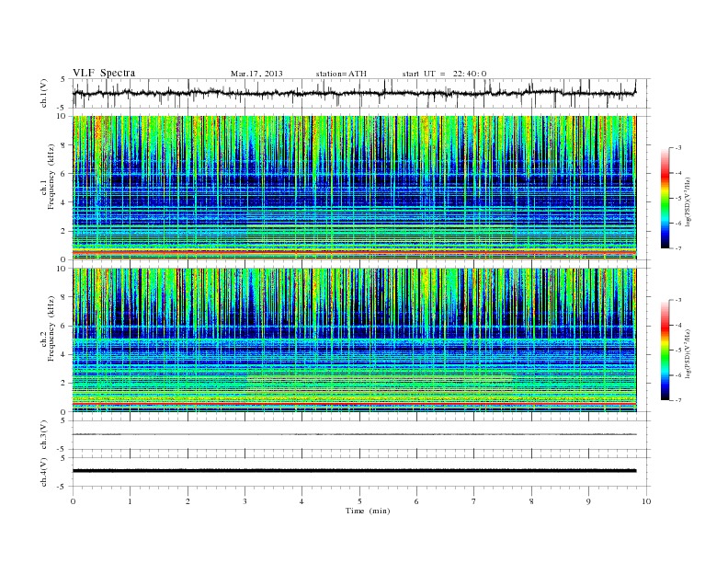
Task: Click the "2" kHz tick of ch.2 spectrogram
Action: point(64,384)
